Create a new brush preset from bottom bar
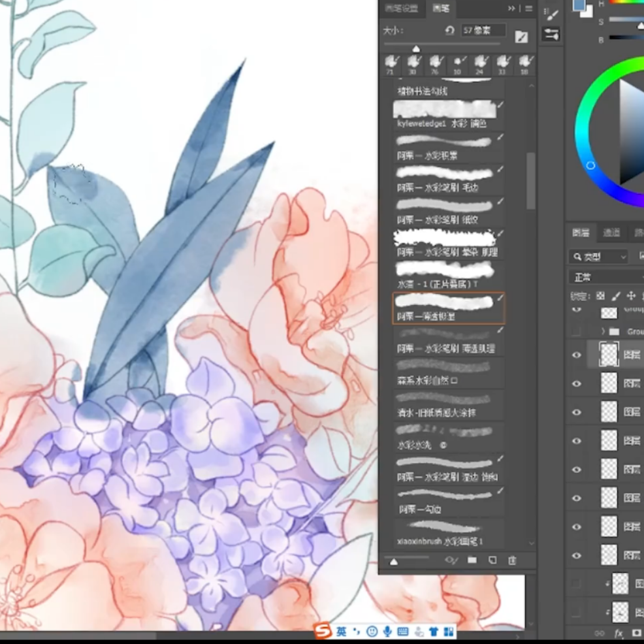The width and height of the screenshot is (644, 644). pyautogui.click(x=492, y=560)
